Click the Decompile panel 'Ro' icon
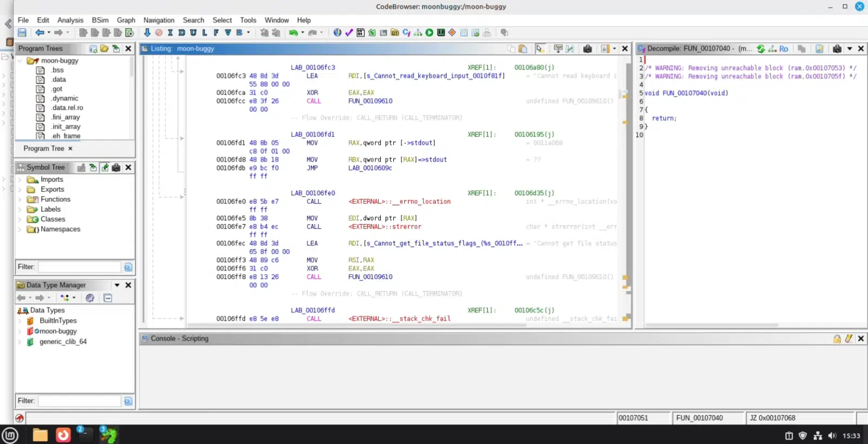The height and width of the screenshot is (444, 868). (x=784, y=49)
